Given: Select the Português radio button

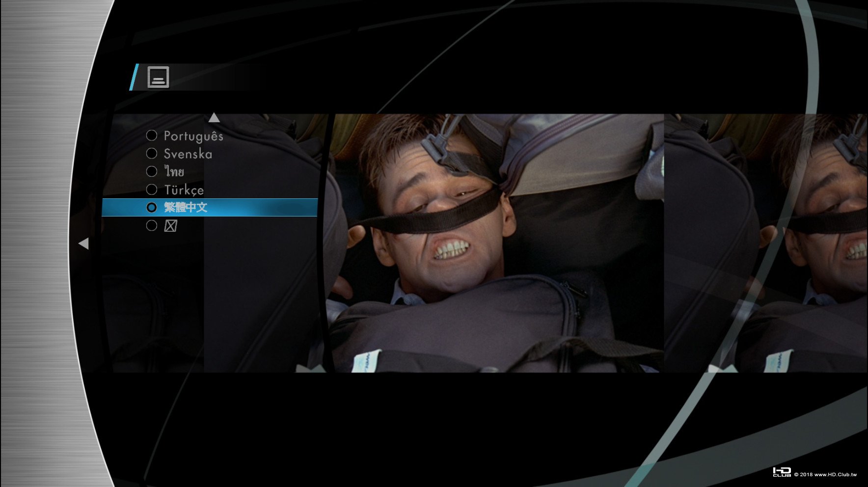Looking at the screenshot, I should [x=152, y=135].
